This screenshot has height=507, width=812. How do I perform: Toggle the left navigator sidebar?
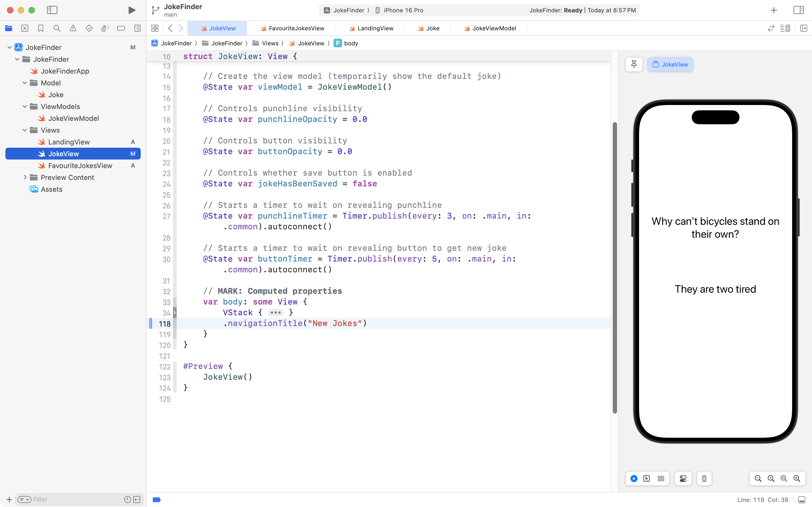[x=52, y=10]
